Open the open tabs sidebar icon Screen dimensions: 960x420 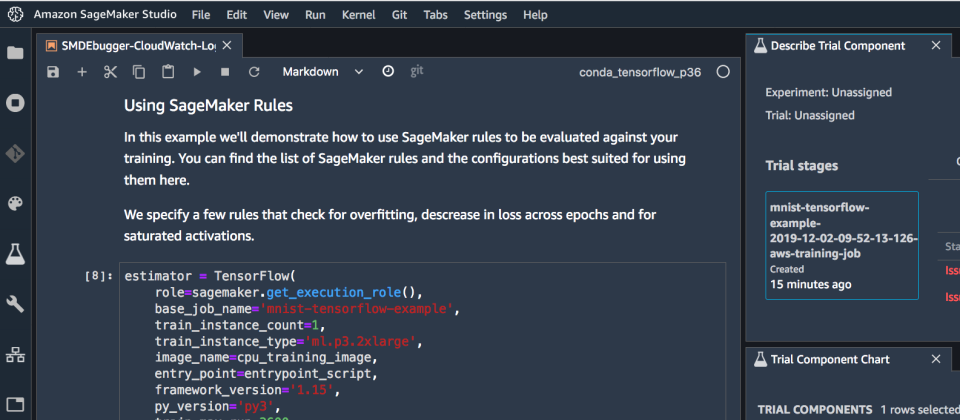point(15,404)
